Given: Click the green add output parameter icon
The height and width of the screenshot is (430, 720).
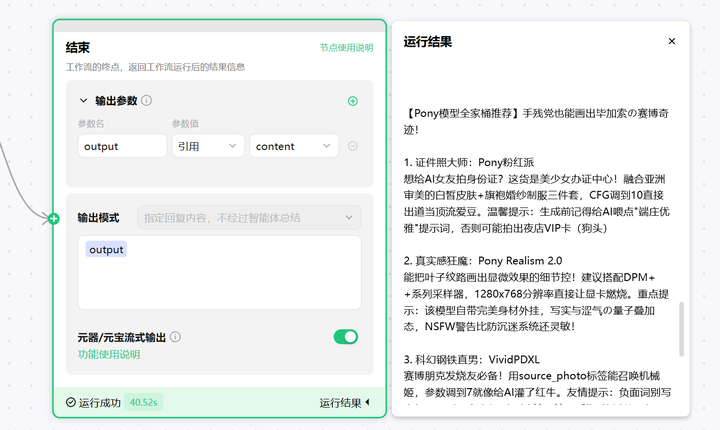Looking at the screenshot, I should point(353,101).
